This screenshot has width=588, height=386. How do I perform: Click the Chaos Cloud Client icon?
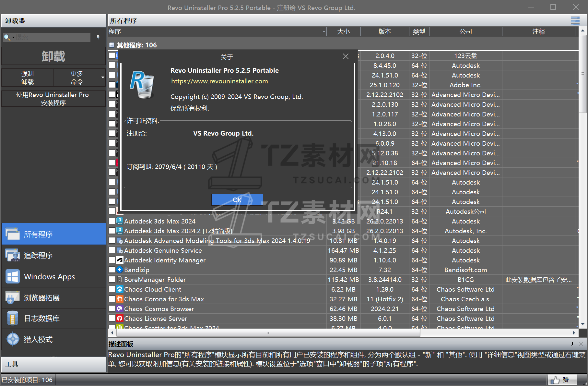[x=120, y=289]
